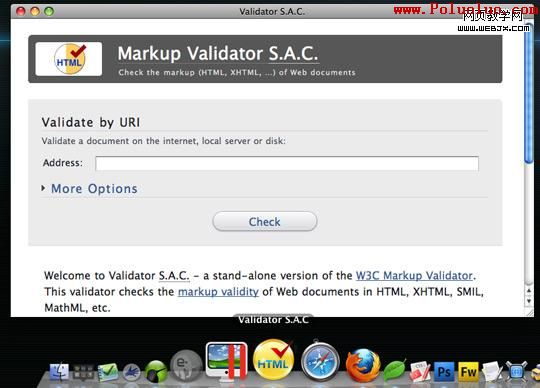Open the W3C Markup Validator link
The image size is (540, 388).
(x=414, y=275)
